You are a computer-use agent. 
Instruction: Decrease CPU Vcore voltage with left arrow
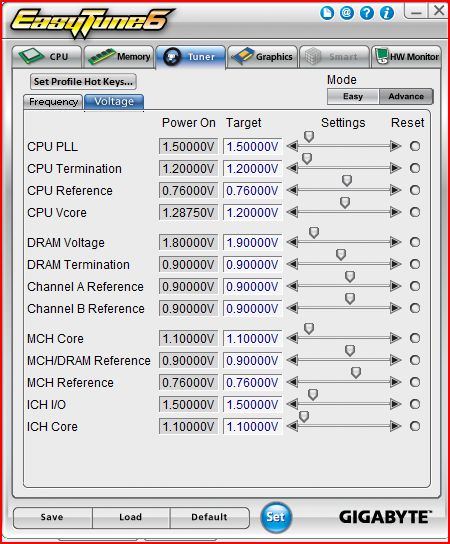pos(292,212)
